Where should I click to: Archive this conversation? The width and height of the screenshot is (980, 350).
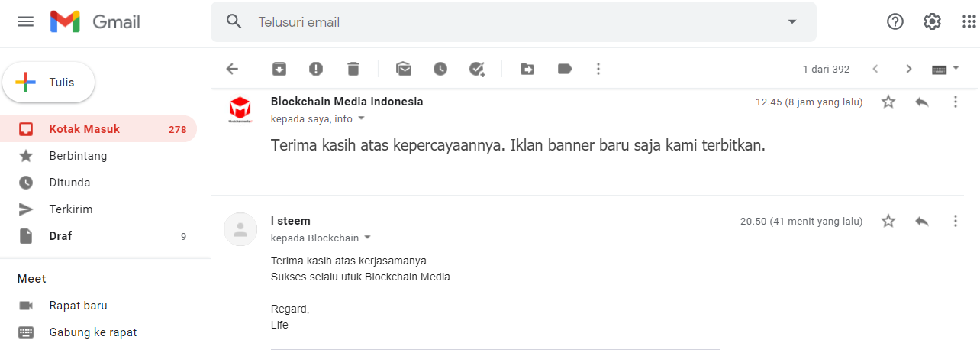point(279,69)
